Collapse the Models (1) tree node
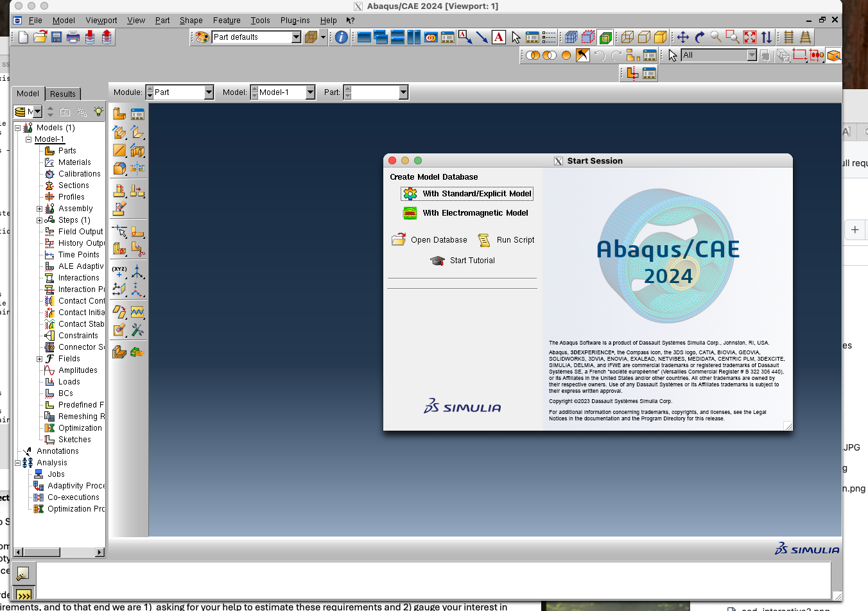 [18, 128]
